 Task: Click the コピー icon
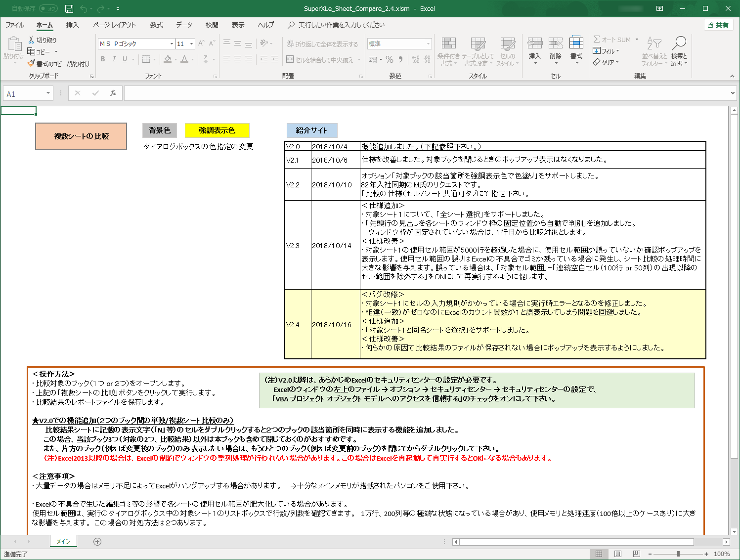pyautogui.click(x=31, y=51)
